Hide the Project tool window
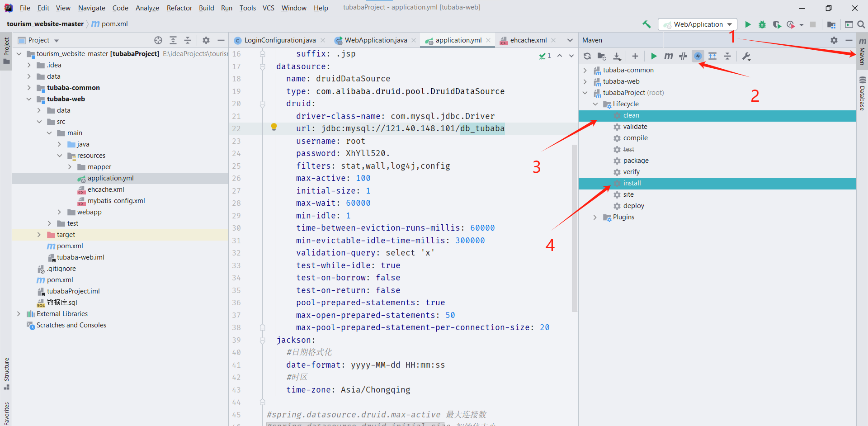868x426 pixels. pos(221,40)
